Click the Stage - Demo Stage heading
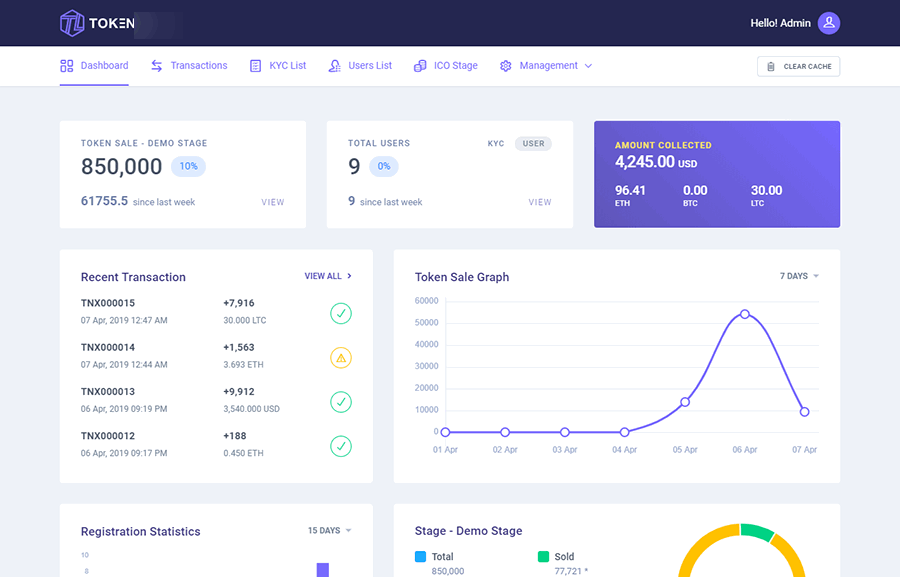Image resolution: width=900 pixels, height=577 pixels. pyautogui.click(x=468, y=531)
